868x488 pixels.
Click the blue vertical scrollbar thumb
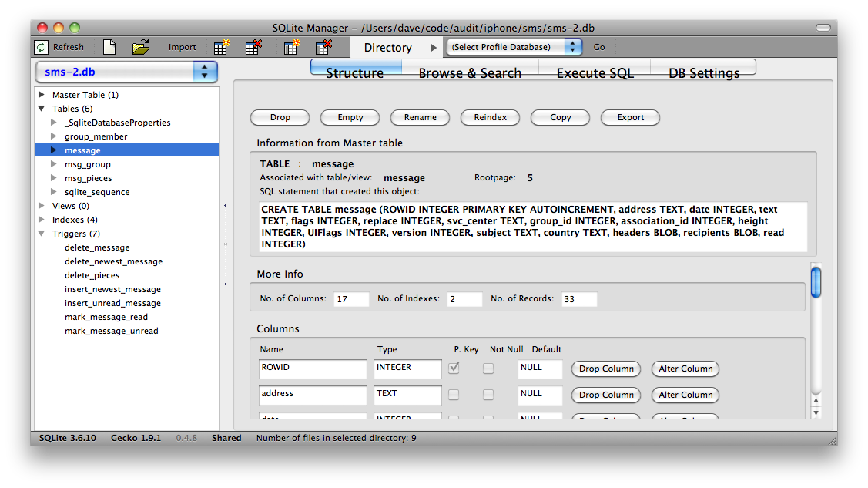pos(816,282)
